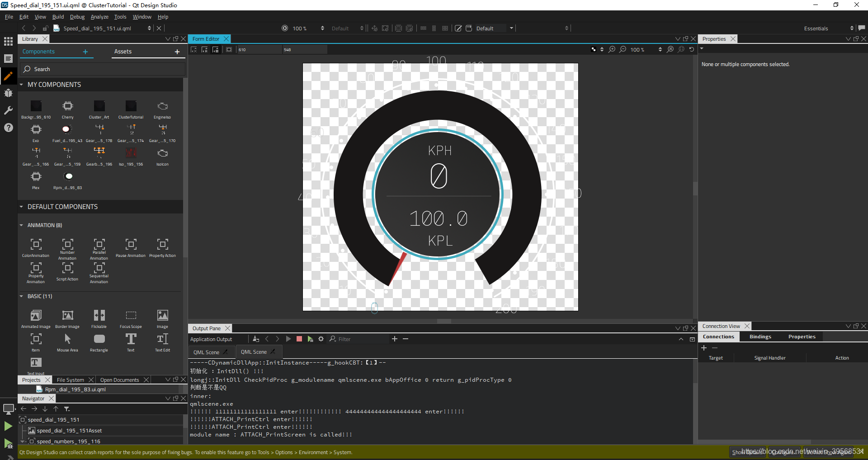
Task: Select the Rectangle basic component
Action: (x=99, y=342)
